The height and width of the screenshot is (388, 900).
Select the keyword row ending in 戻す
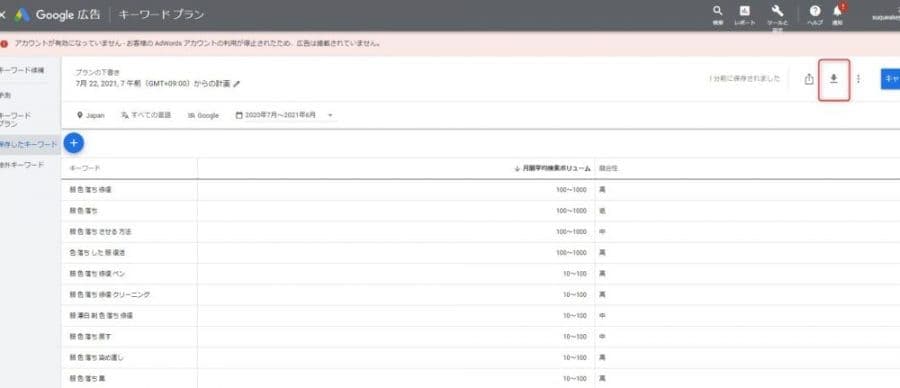[480, 337]
